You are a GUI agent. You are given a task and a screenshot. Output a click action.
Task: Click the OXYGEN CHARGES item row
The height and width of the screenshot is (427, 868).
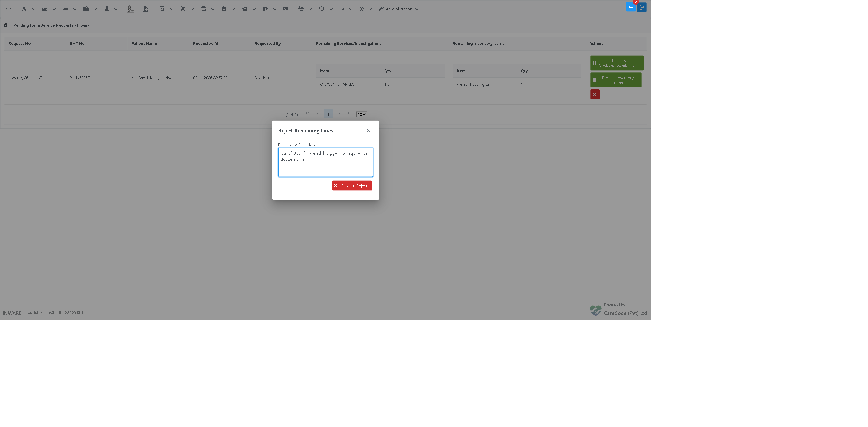click(380, 84)
